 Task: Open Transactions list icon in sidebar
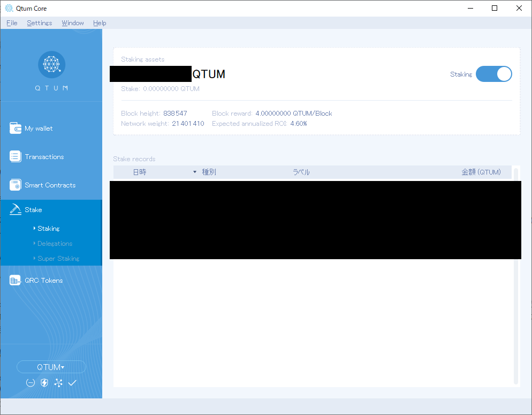(x=16, y=156)
